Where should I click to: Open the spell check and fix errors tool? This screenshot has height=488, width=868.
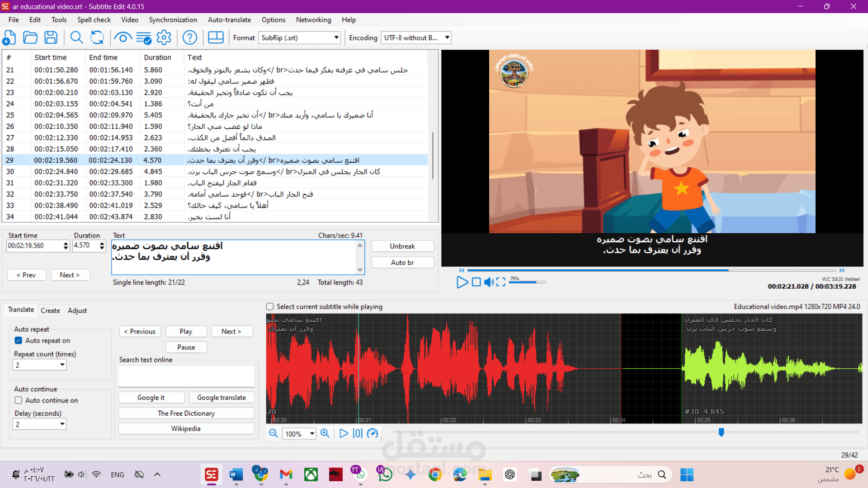[x=144, y=38]
